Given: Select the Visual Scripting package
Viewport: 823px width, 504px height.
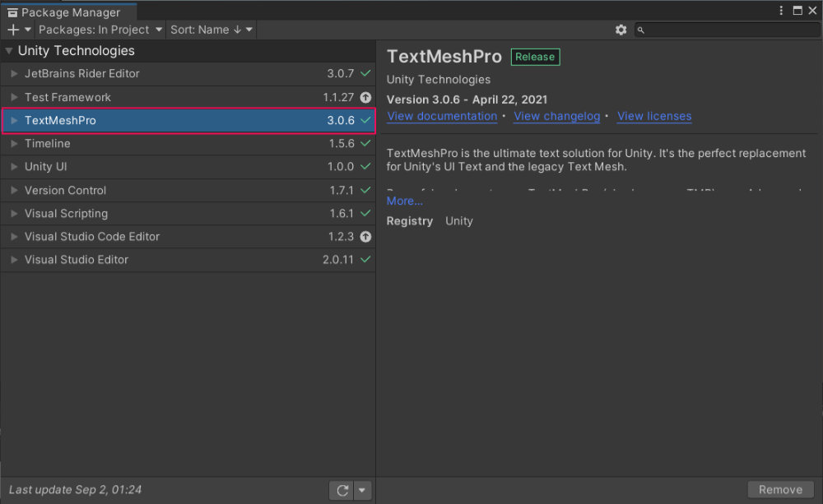Looking at the screenshot, I should [x=188, y=214].
